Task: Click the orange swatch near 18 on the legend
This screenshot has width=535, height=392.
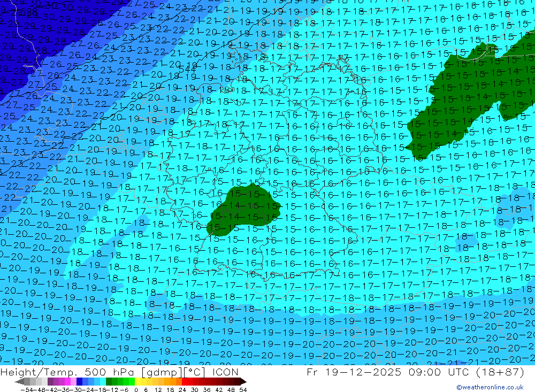Action: click(173, 381)
